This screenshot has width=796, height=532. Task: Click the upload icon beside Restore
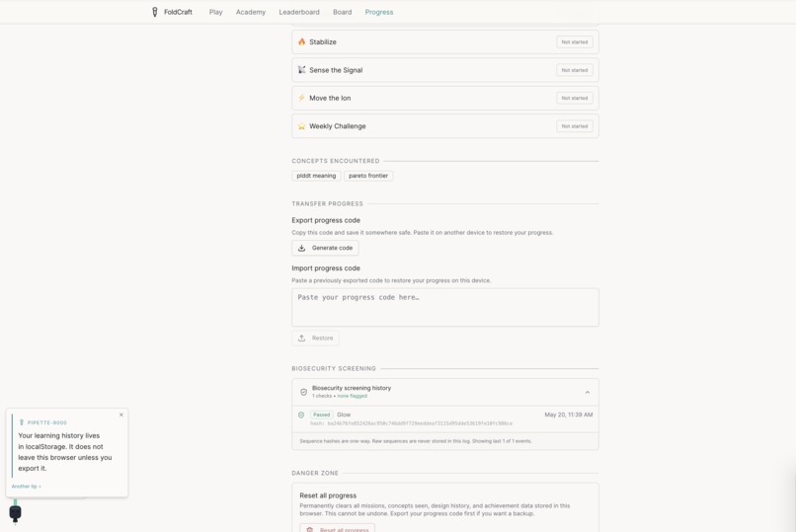click(301, 338)
